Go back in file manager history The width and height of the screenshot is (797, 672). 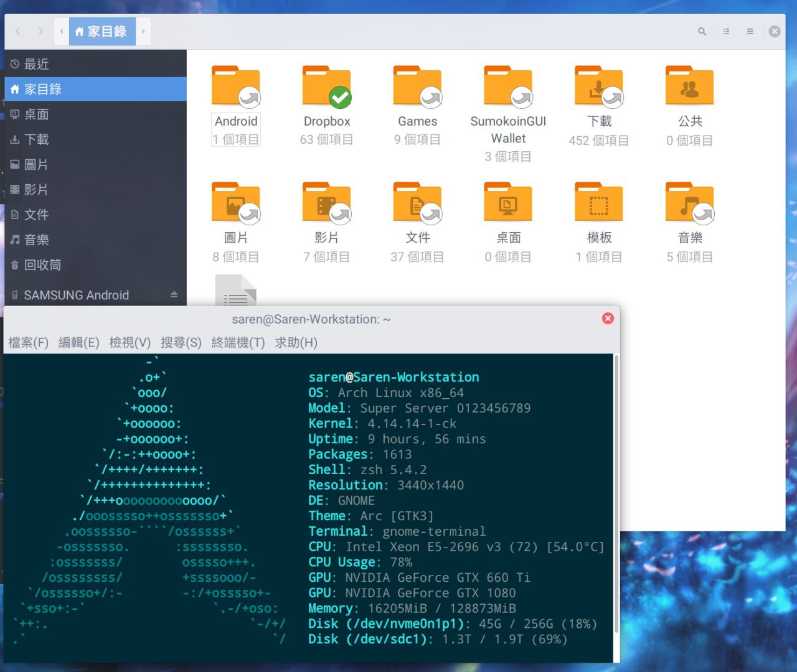point(18,31)
